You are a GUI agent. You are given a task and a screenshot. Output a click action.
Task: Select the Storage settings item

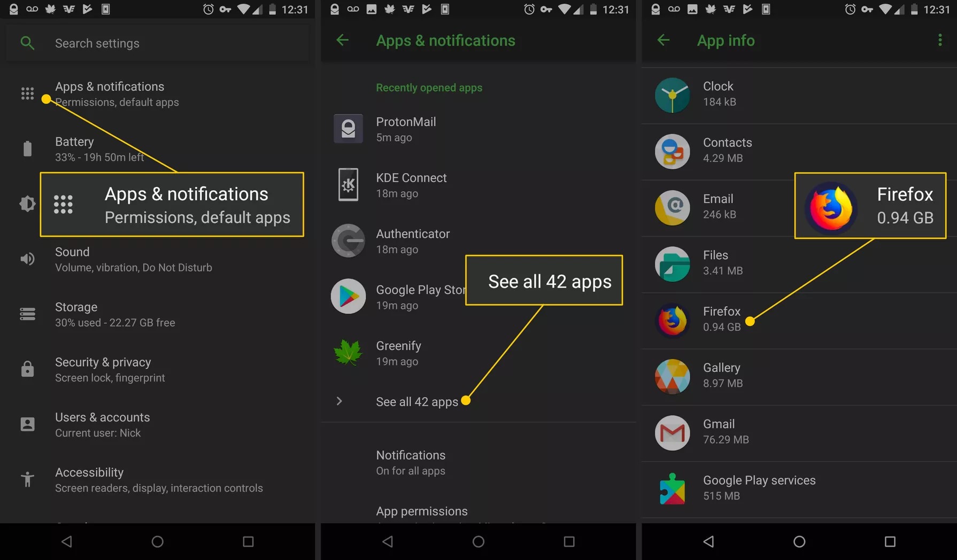tap(114, 314)
